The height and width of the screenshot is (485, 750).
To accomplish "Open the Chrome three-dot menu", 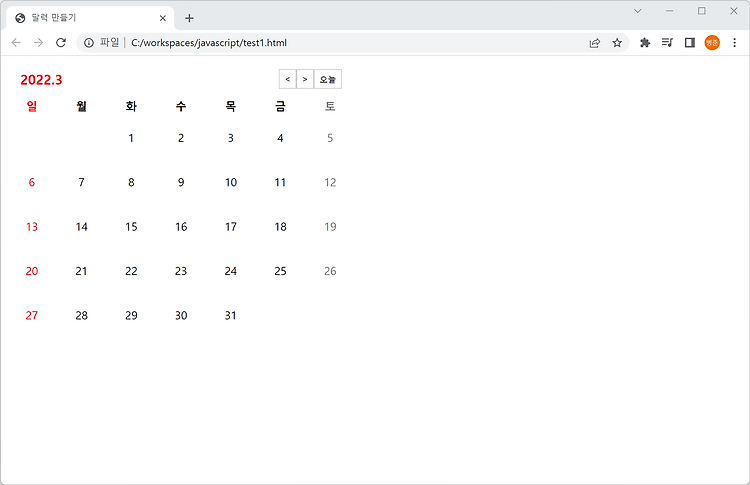I will tap(734, 43).
